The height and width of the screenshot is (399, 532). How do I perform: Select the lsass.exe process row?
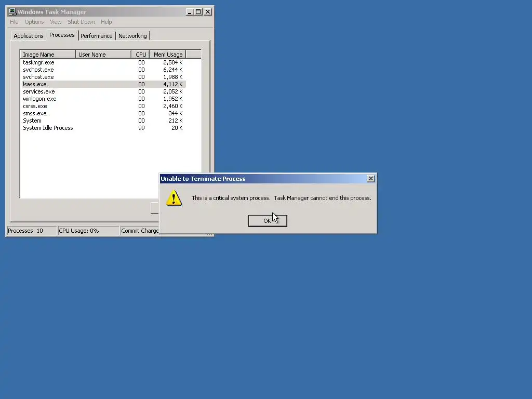click(x=103, y=84)
